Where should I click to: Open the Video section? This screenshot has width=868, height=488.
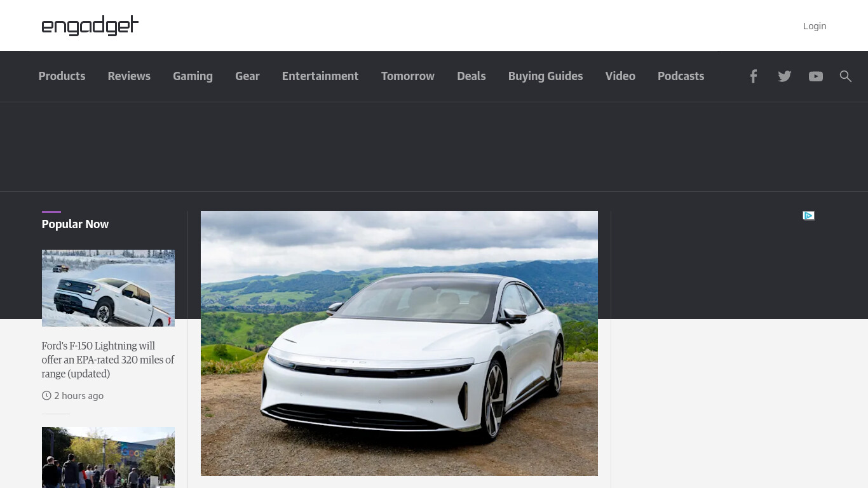pyautogui.click(x=620, y=76)
